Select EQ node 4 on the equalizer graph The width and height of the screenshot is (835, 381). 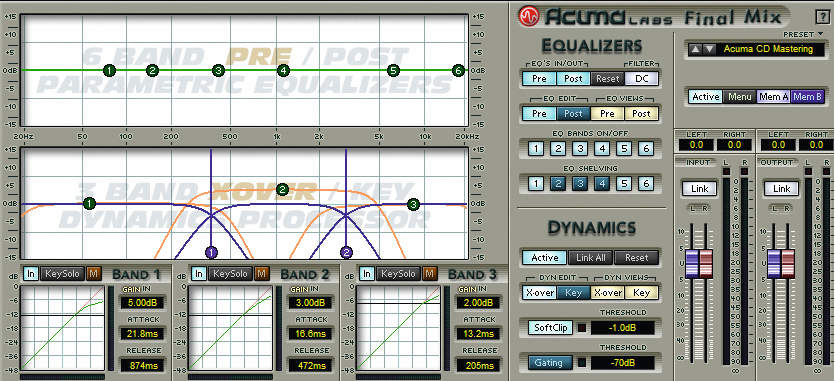point(283,70)
